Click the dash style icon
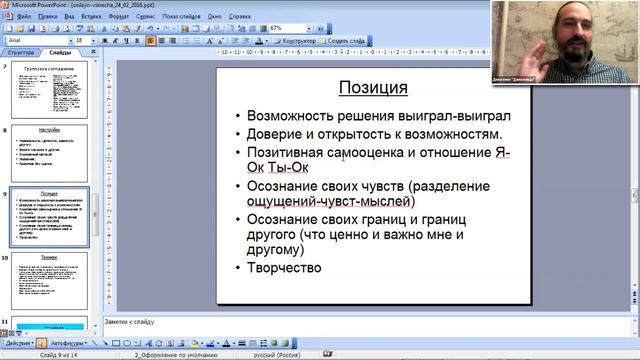The image size is (640, 360). (x=253, y=343)
